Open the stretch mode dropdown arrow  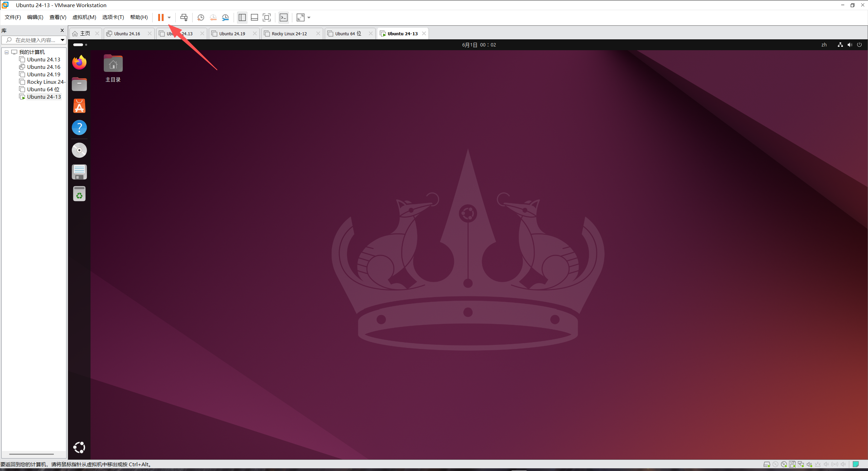309,18
